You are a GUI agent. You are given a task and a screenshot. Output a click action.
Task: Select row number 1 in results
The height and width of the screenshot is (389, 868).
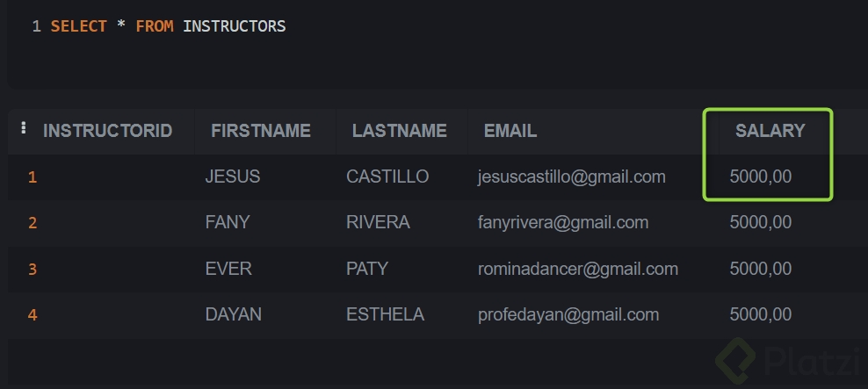click(33, 177)
